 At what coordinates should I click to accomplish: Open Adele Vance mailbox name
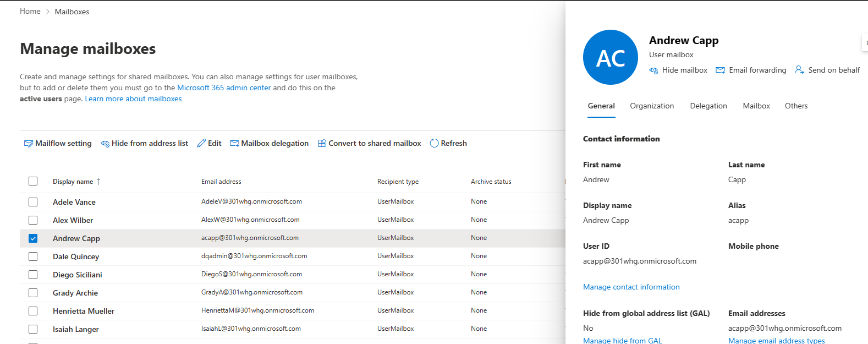tap(74, 202)
